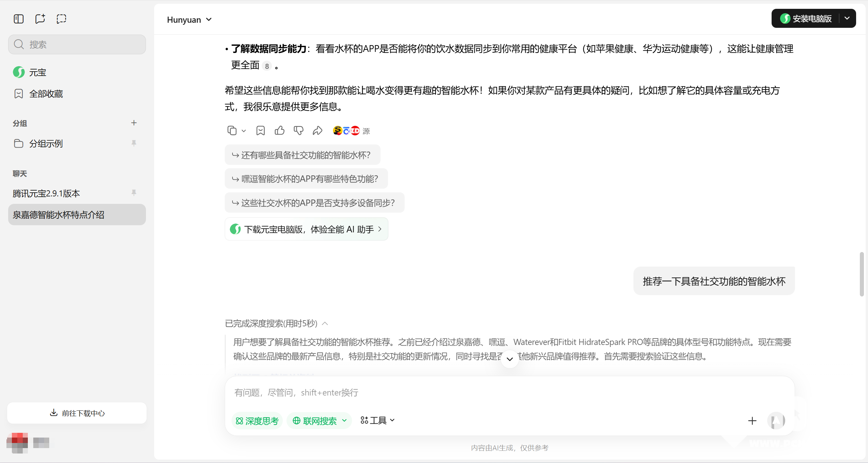Toggle 深度思考 deep thinking mode
Screen dimensions: 868x463
pyautogui.click(x=257, y=421)
